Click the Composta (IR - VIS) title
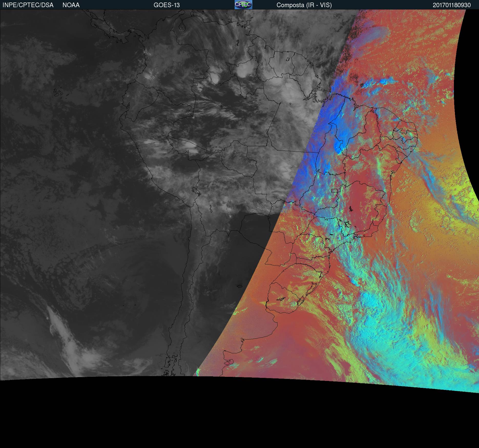Image resolution: width=479 pixels, height=448 pixels. (x=304, y=5)
